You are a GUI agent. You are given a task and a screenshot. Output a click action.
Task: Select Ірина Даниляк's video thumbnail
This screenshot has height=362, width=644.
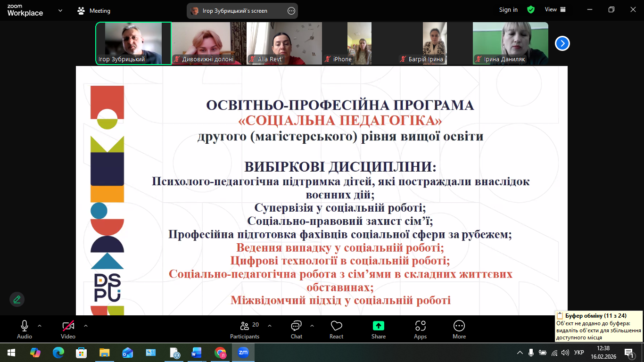point(511,43)
